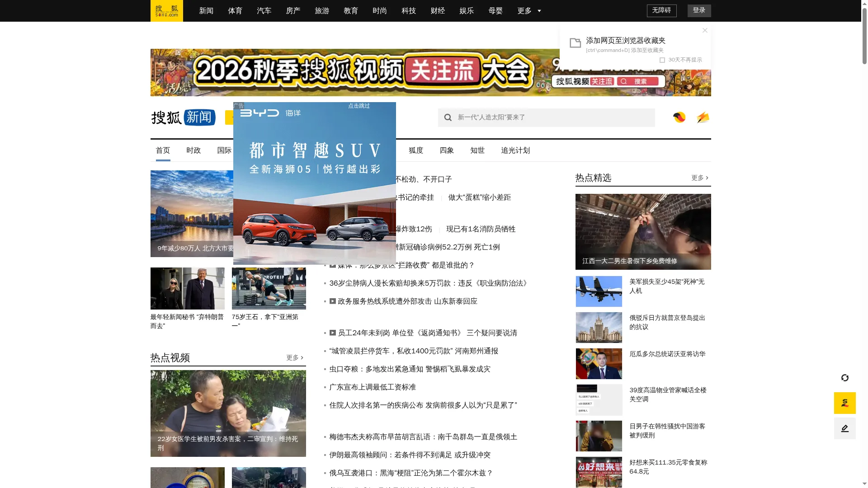Expand 更多 next to 热点精选
The width and height of the screenshot is (868, 488).
[700, 178]
